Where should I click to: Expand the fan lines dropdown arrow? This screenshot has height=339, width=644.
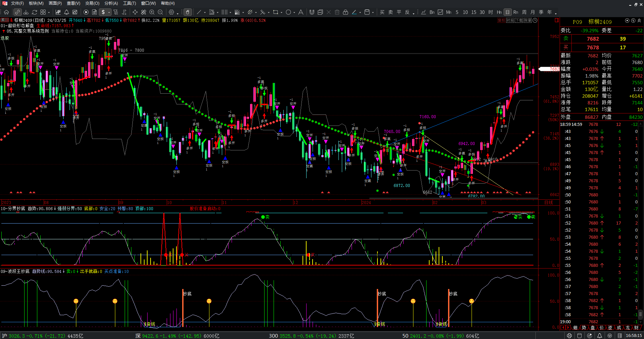tap(243, 13)
